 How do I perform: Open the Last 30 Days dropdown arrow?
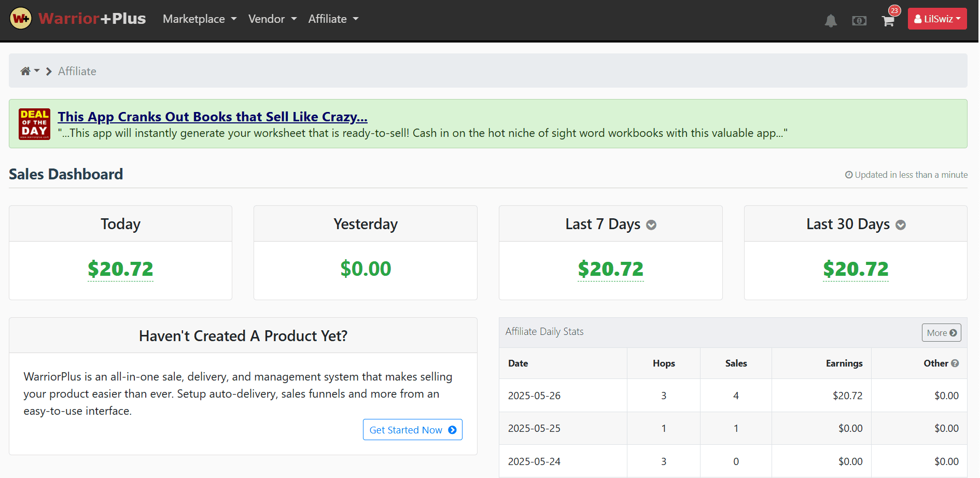click(901, 225)
